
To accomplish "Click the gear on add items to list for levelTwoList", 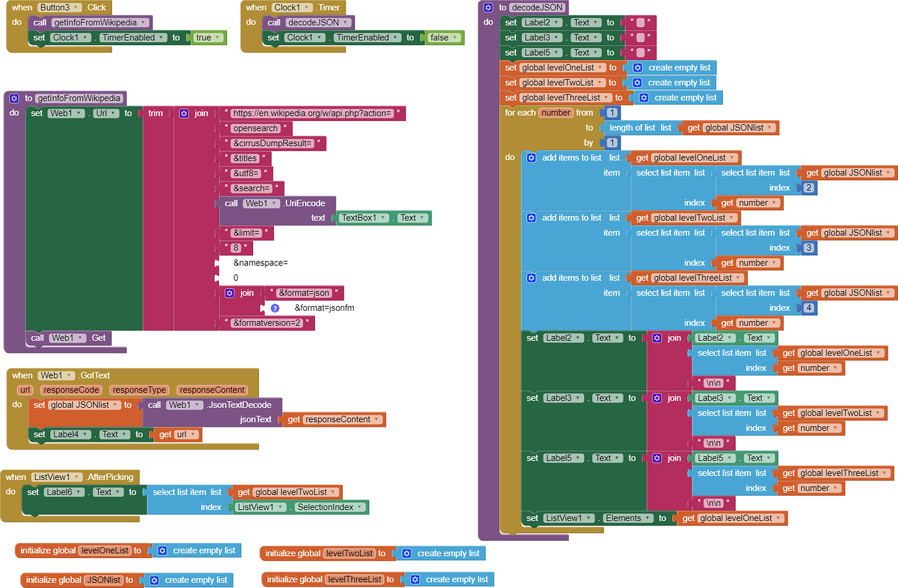I will (x=532, y=217).
